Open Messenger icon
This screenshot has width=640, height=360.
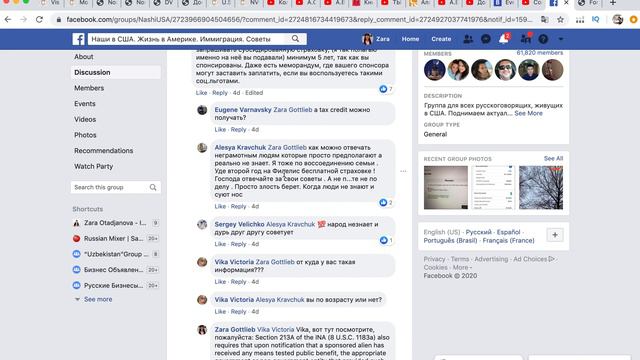click(486, 39)
